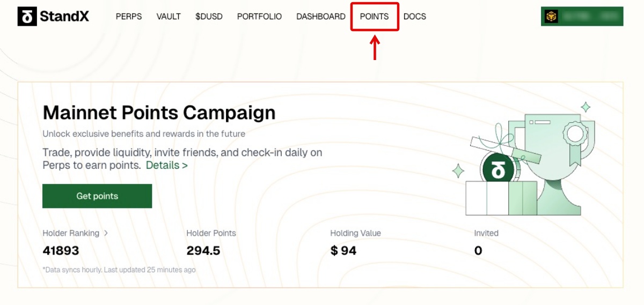Click the StandX logo icon
The height and width of the screenshot is (305, 644).
point(27,17)
